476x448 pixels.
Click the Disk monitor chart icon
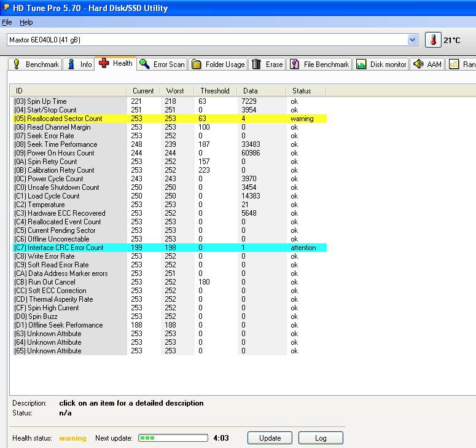(x=361, y=64)
